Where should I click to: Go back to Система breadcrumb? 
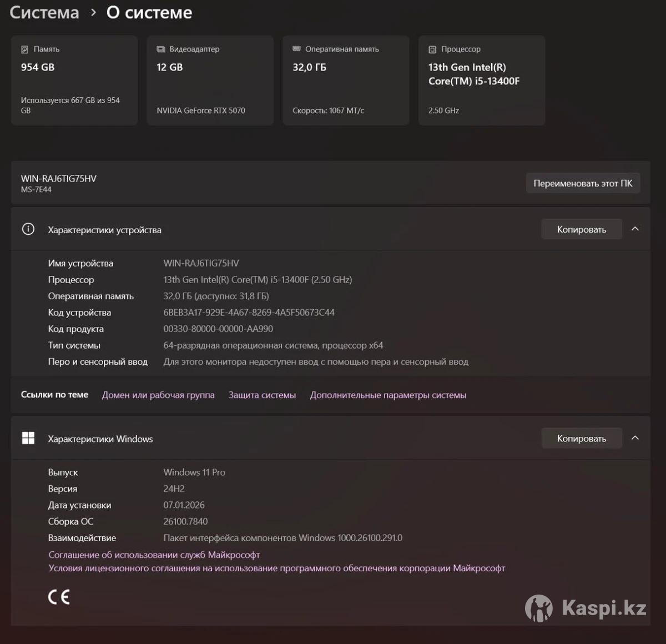point(44,13)
